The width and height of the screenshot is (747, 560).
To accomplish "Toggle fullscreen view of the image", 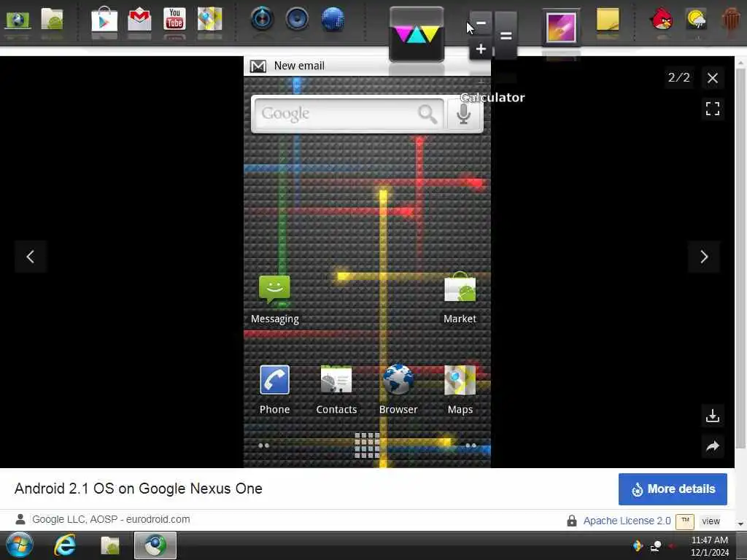I will tap(713, 109).
